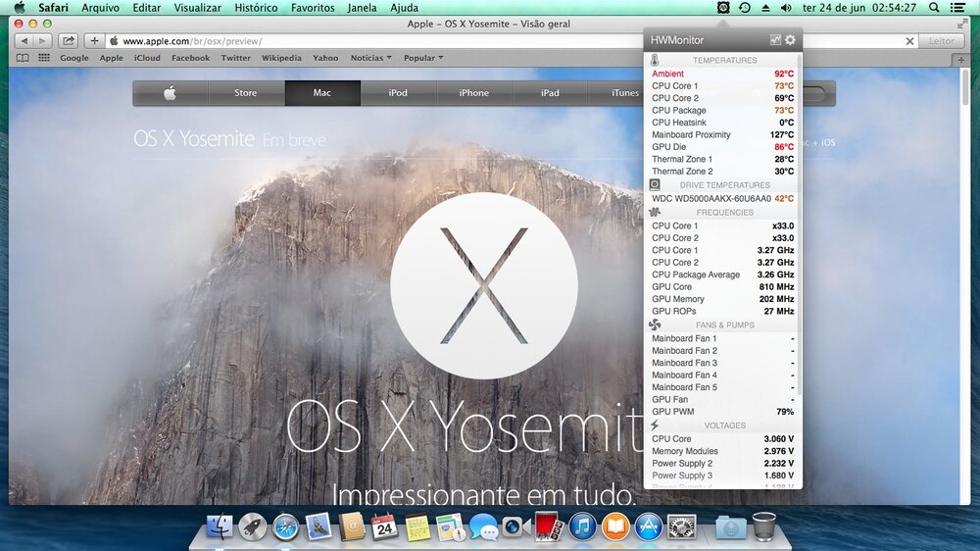Open Top Sites grid icon in bookmarks bar

[44, 58]
